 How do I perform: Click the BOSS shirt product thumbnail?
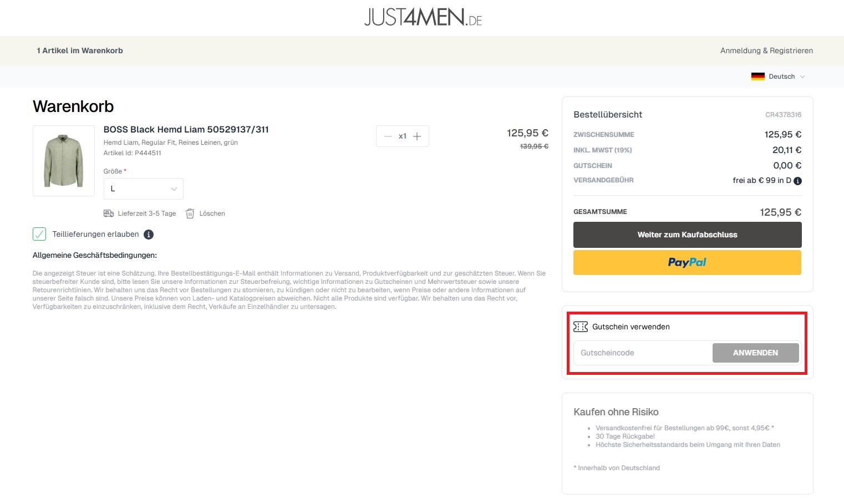[x=63, y=161]
